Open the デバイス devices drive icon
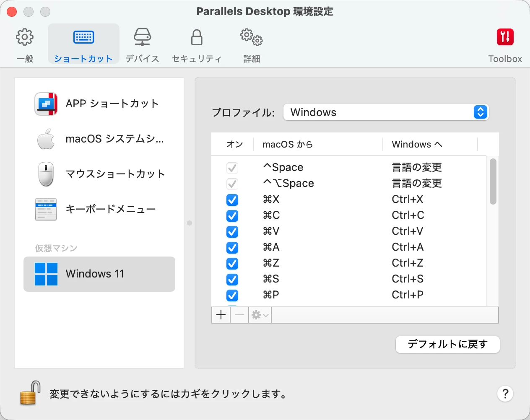The image size is (530, 420). click(x=142, y=37)
